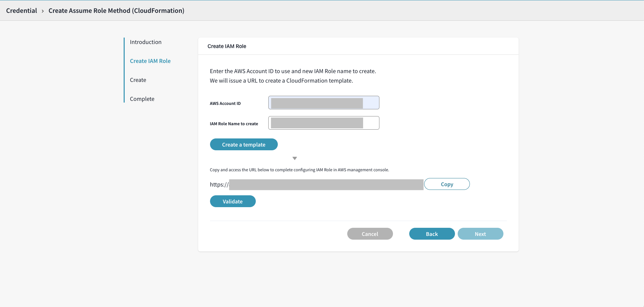Screen dimensions: 644x307
Task: Click the IAM Role Name text field
Action: point(324,123)
